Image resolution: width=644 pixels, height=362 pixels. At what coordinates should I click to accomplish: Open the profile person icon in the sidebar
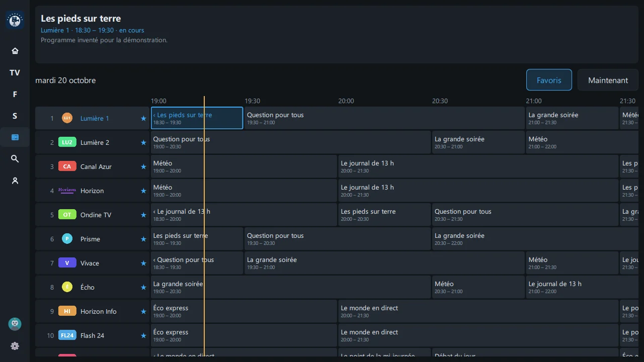click(x=15, y=180)
